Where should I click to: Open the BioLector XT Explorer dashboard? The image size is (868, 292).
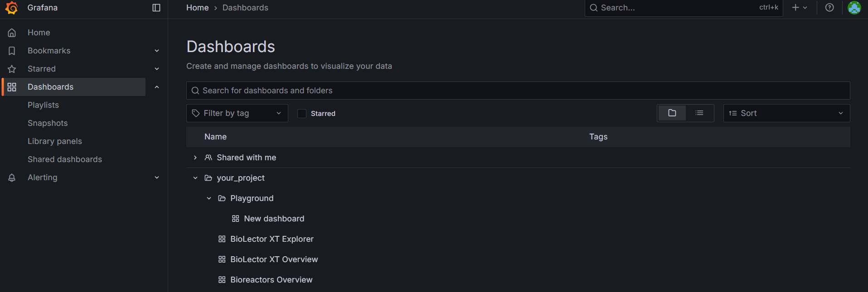click(x=272, y=239)
